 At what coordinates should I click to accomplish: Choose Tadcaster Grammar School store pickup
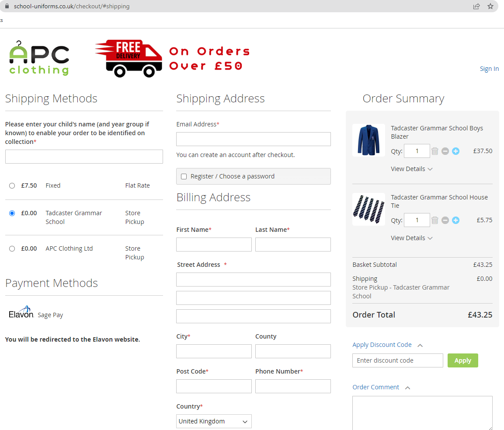(12, 213)
